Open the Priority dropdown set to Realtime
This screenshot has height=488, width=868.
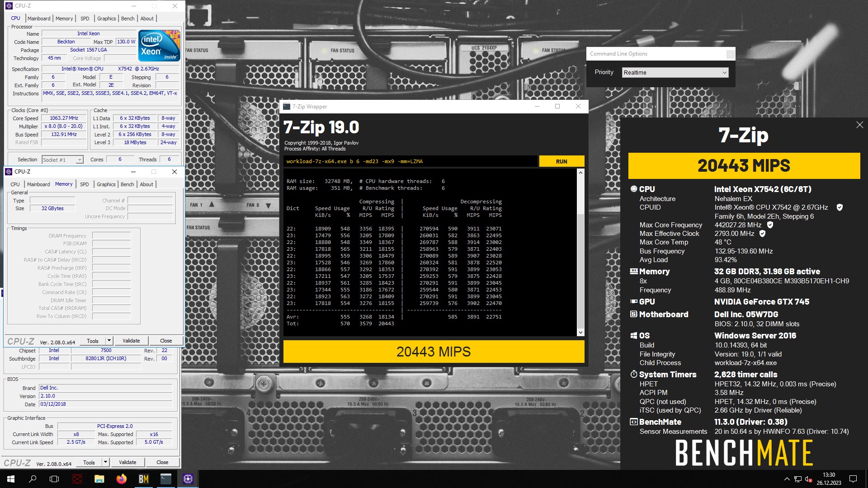coord(675,72)
